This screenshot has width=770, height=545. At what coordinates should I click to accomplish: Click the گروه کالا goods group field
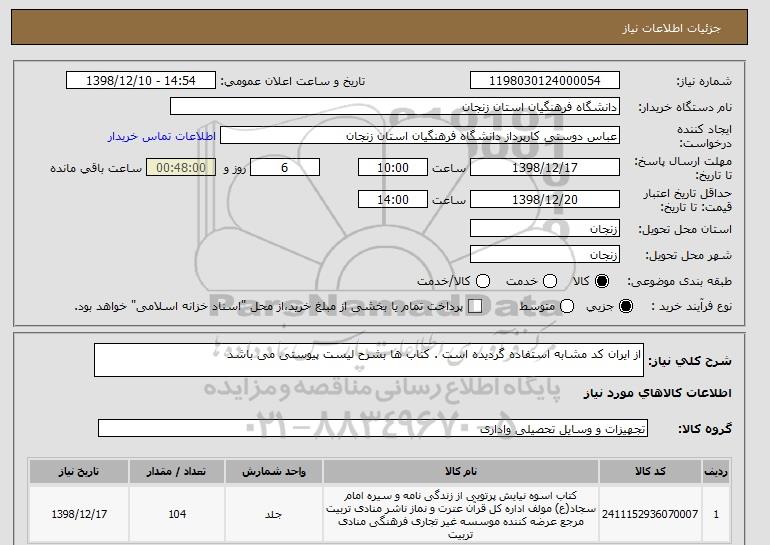tap(373, 428)
